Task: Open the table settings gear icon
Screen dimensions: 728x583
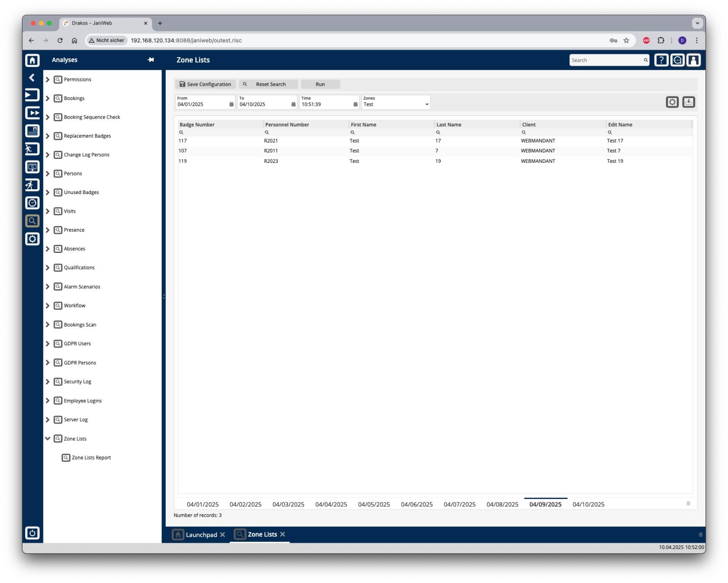Action: (x=672, y=102)
